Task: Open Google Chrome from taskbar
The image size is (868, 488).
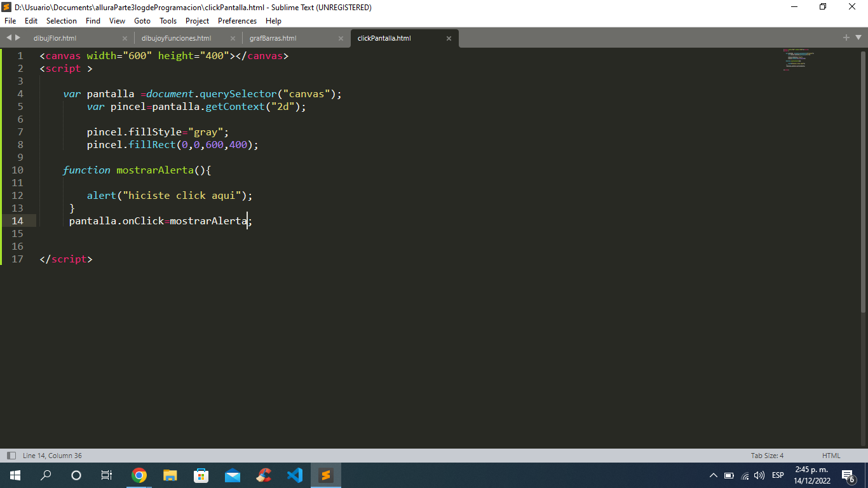Action: 139,475
